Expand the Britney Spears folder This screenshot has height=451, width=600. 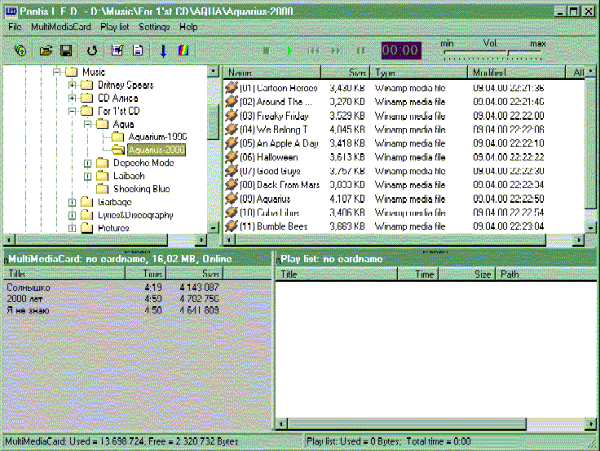click(x=72, y=86)
